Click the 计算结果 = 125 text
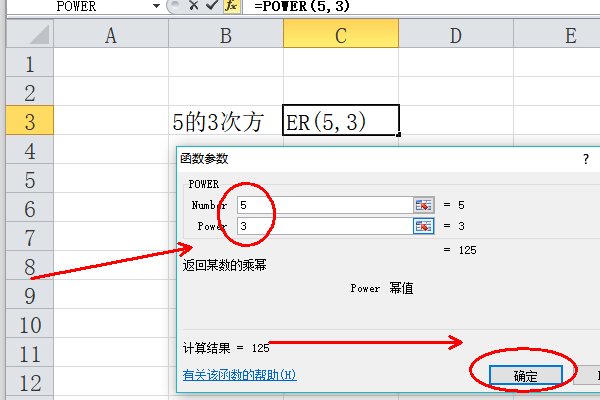The image size is (600, 400). [226, 348]
